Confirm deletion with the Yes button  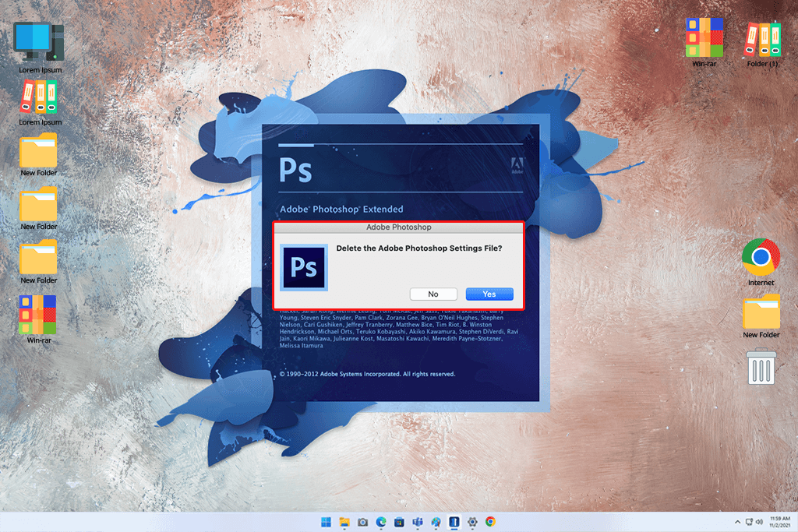(x=489, y=294)
